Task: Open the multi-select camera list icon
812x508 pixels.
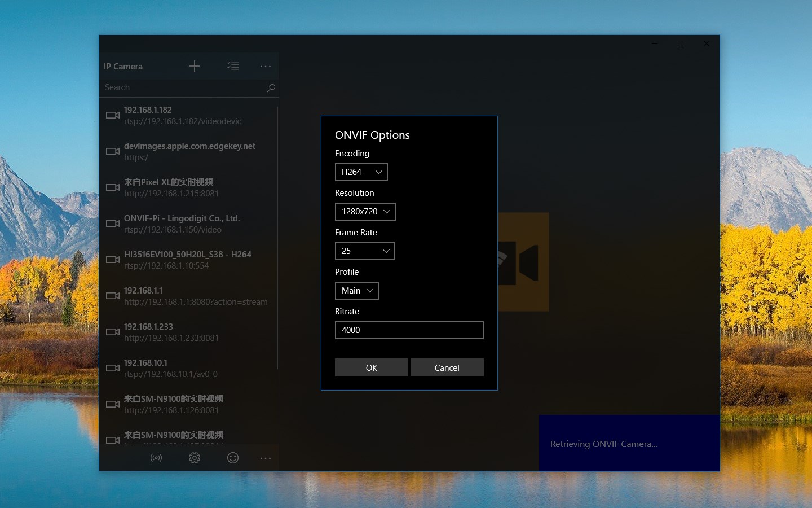Action: (x=233, y=66)
